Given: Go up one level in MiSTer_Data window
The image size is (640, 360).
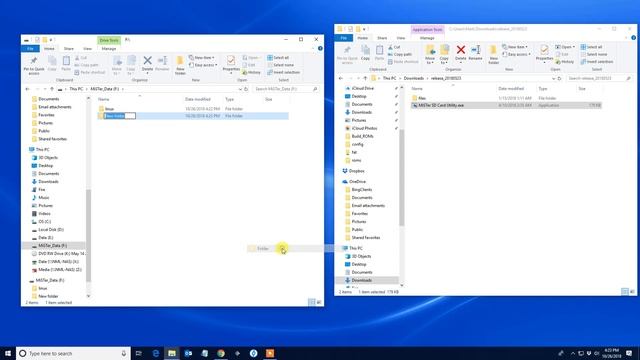Looking at the screenshot, I should (x=52, y=89).
